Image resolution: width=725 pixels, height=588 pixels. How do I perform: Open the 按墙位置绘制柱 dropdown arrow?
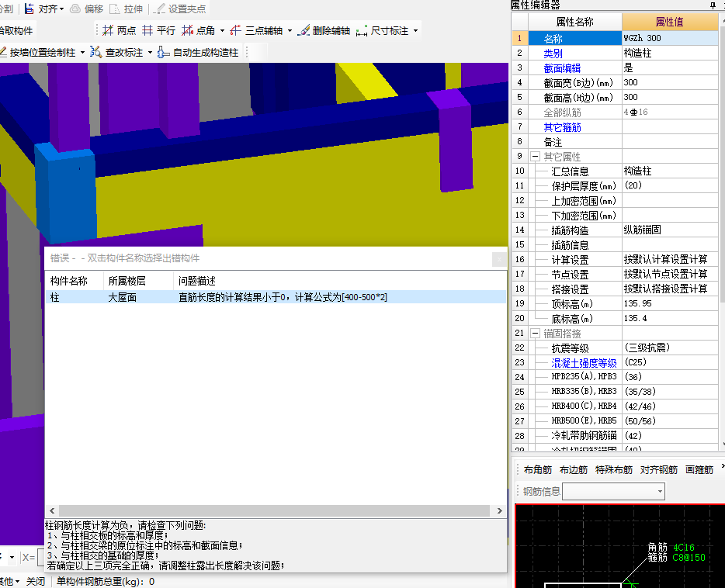tap(83, 52)
